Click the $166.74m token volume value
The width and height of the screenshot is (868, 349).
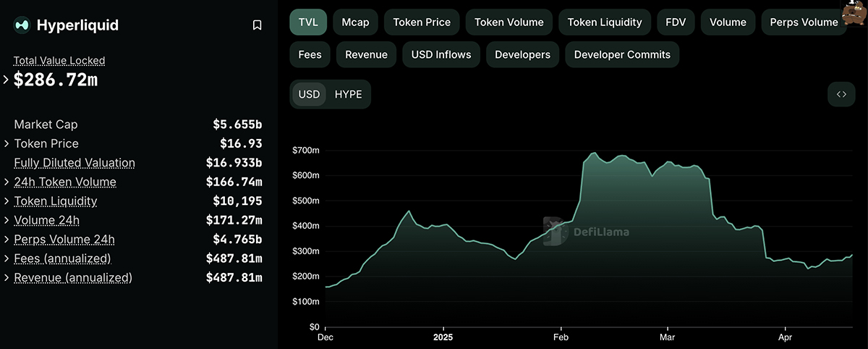point(234,182)
